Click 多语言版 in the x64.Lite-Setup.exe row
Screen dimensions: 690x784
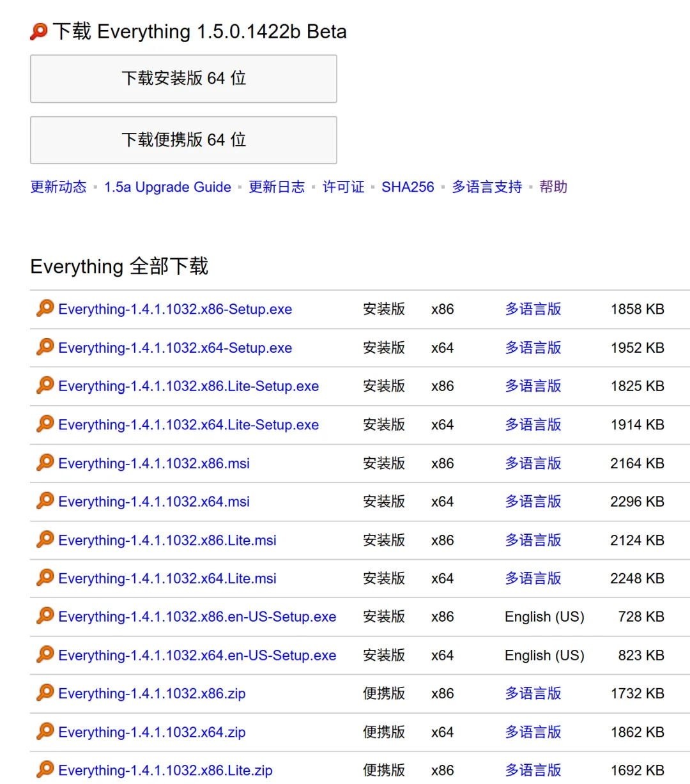[533, 425]
